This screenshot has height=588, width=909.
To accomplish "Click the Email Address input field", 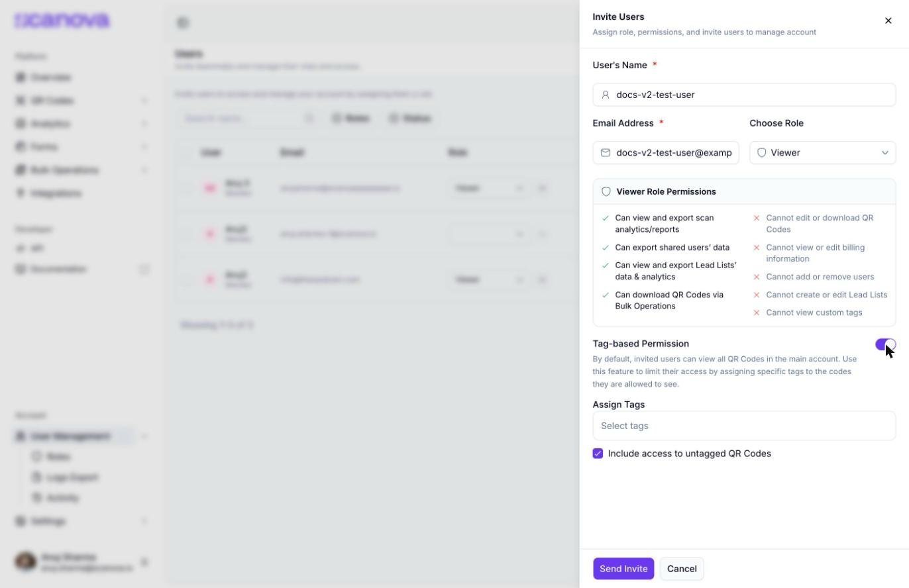I will tap(666, 152).
